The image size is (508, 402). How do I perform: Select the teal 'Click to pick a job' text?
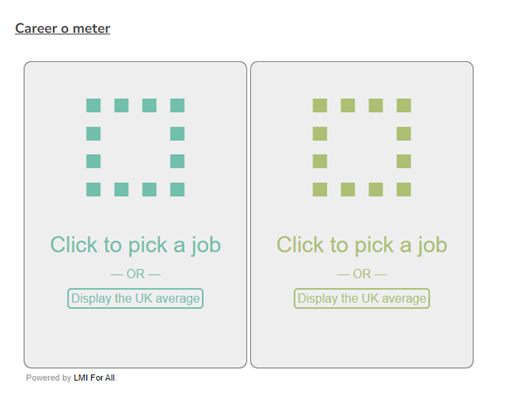135,245
